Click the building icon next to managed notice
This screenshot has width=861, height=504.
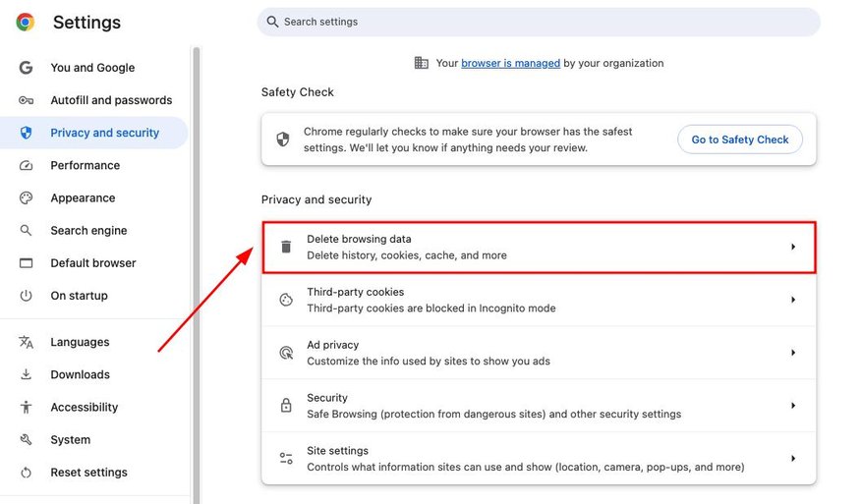pos(422,63)
